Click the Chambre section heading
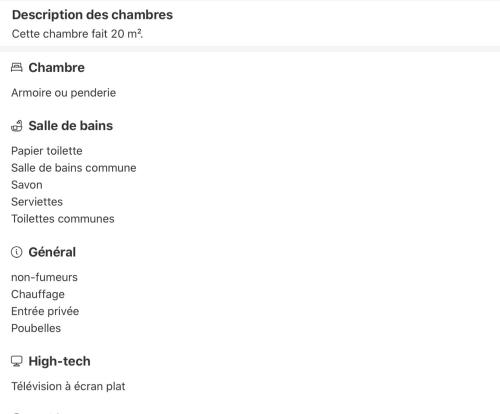Image resolution: width=500 pixels, height=414 pixels. click(x=57, y=68)
